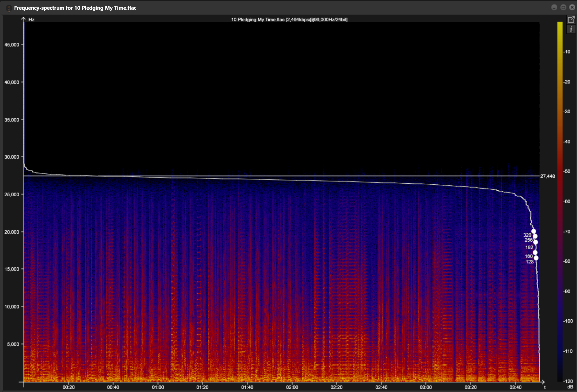Click the file info header text
This screenshot has height=392, width=577.
click(x=289, y=20)
